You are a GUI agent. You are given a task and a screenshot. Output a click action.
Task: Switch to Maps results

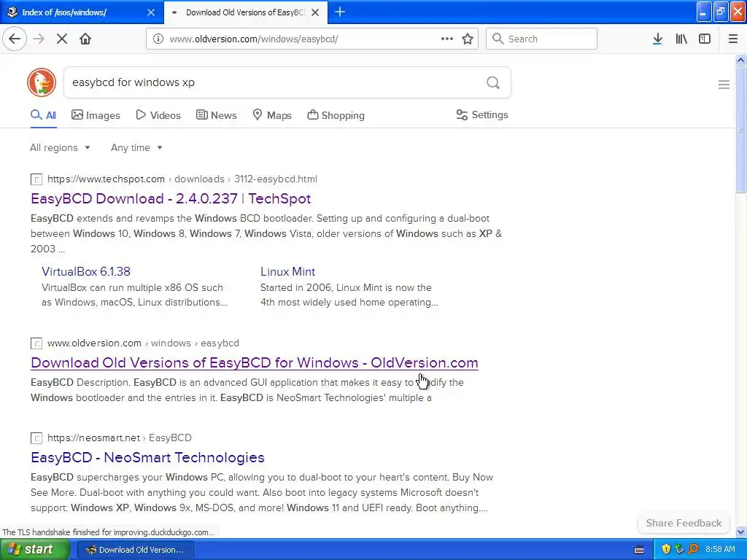272,115
